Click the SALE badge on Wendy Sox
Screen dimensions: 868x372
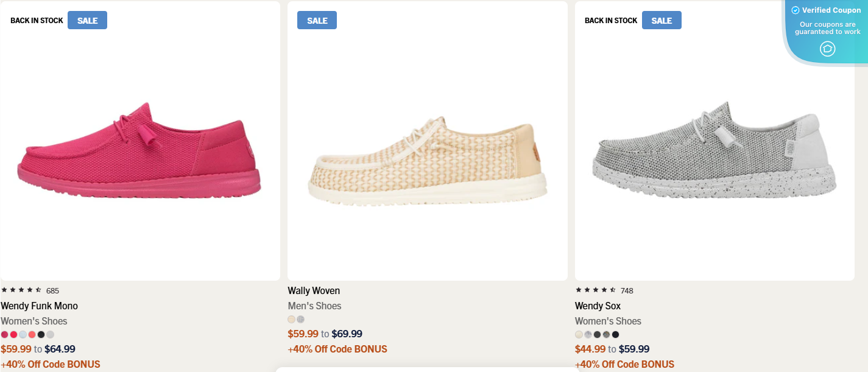tap(662, 19)
